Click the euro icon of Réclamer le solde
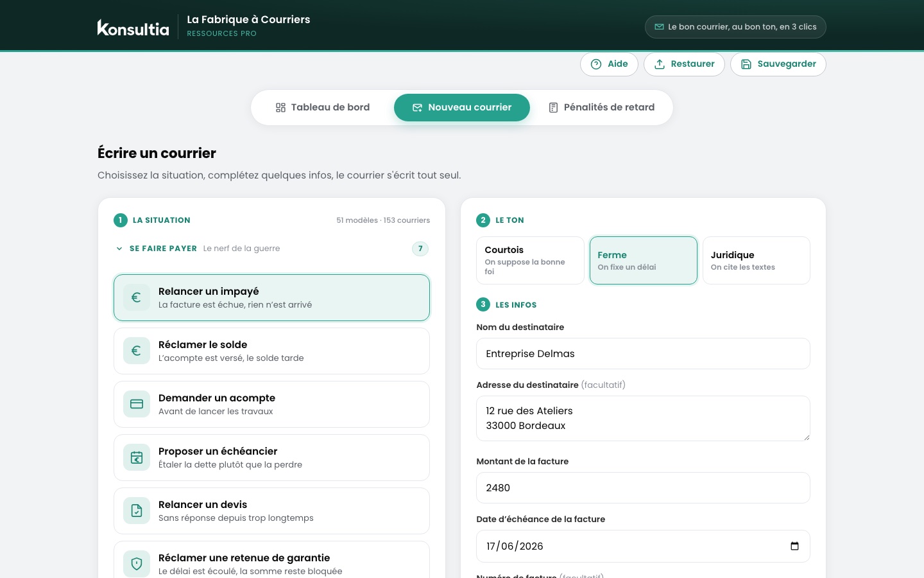924x578 pixels. pos(137,351)
